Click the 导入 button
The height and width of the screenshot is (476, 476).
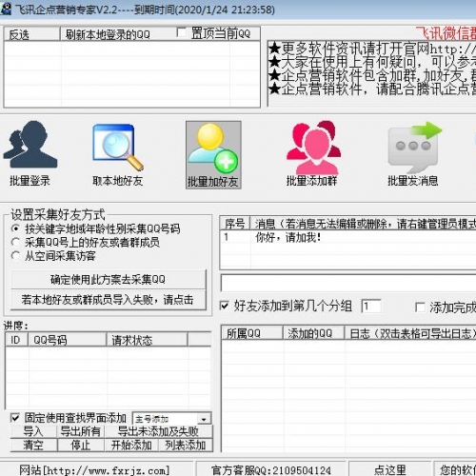[x=33, y=431]
